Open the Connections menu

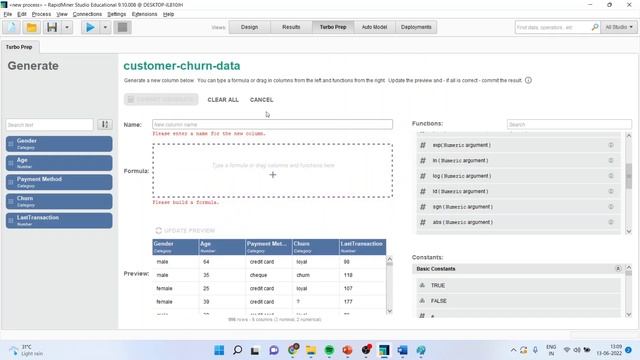[87, 14]
